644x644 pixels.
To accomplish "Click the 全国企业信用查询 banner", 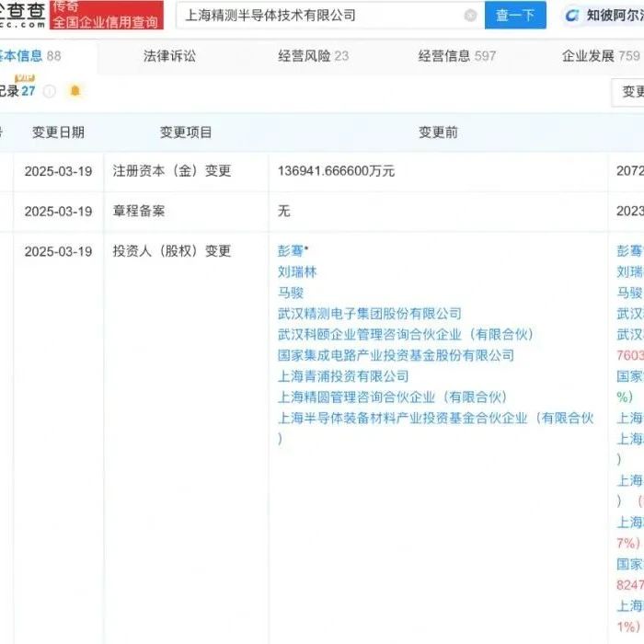I will tap(107, 16).
